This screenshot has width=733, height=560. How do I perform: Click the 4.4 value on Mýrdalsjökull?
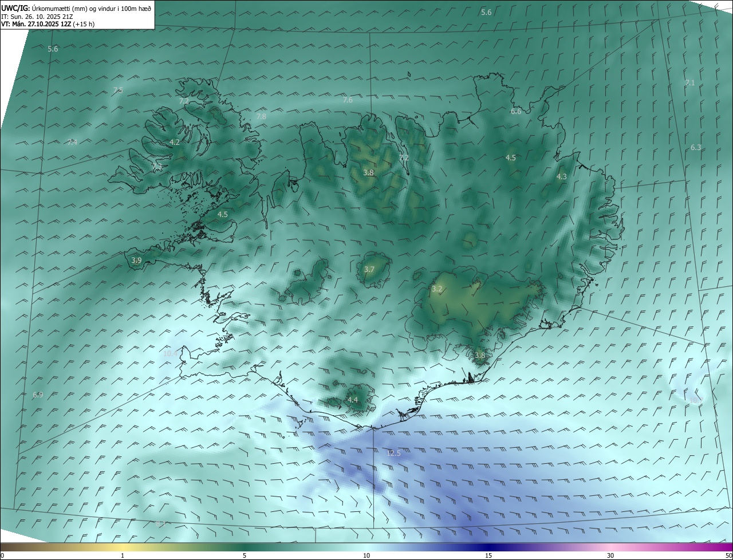pyautogui.click(x=353, y=400)
